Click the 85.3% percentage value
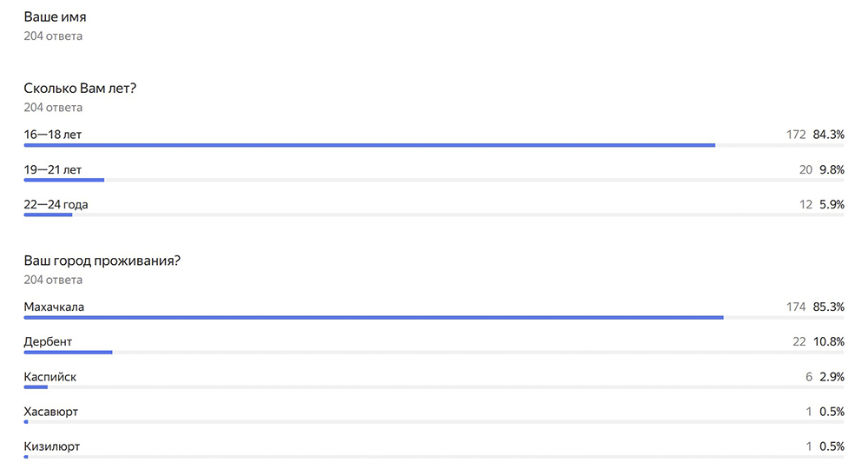The image size is (868, 469). (828, 307)
